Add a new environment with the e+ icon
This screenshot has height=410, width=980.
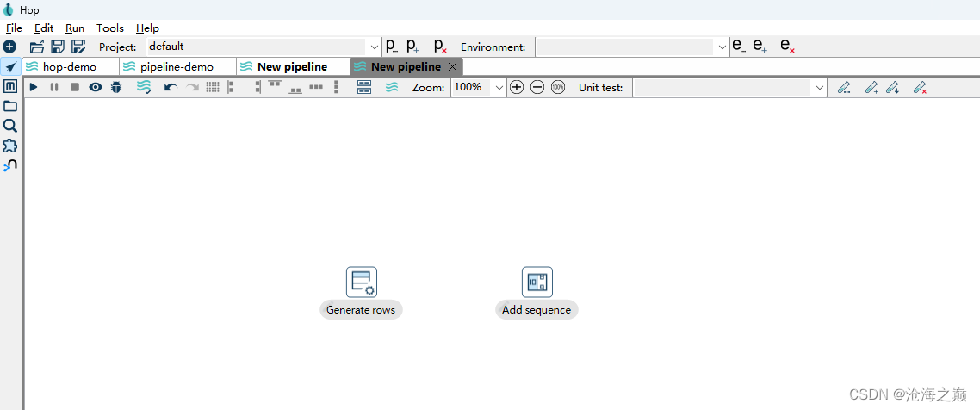coord(760,46)
